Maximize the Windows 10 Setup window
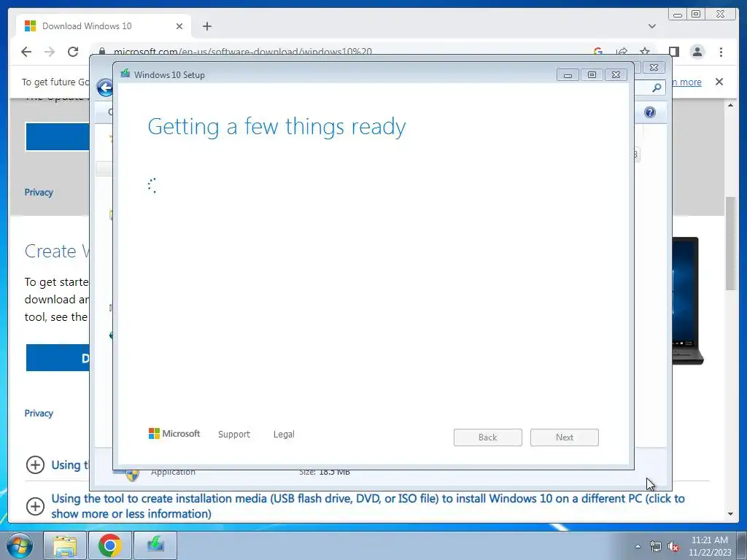Viewport: 747px width, 560px height. (x=592, y=75)
